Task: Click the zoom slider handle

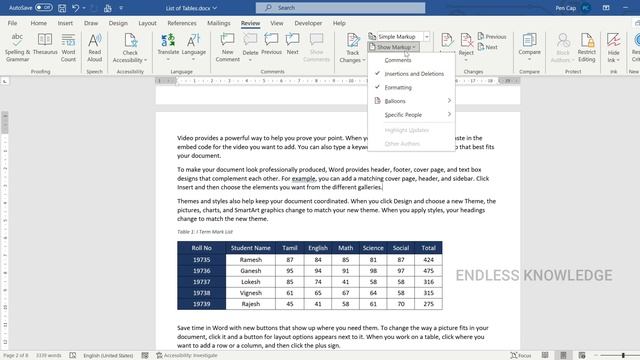Action: pyautogui.click(x=623, y=356)
